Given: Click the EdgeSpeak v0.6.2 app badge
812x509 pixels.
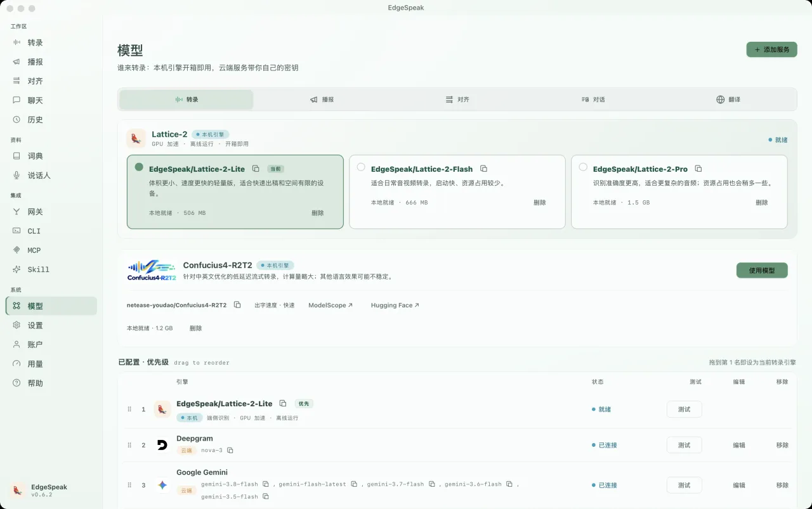Looking at the screenshot, I should pyautogui.click(x=40, y=491).
